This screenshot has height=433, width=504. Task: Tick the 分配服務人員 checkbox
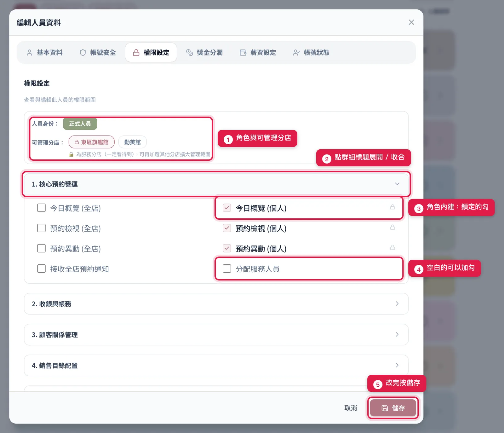coord(227,268)
